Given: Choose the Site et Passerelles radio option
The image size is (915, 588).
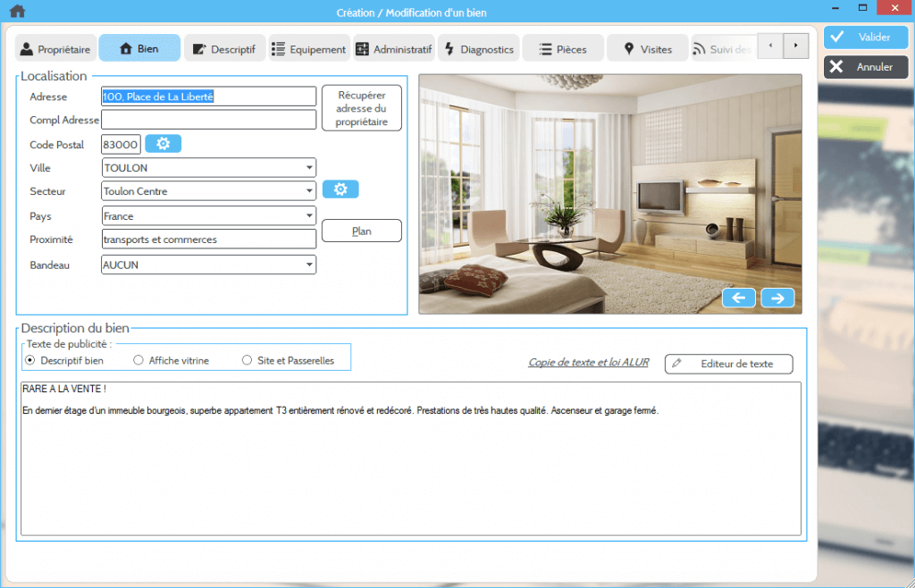Looking at the screenshot, I should [x=248, y=360].
